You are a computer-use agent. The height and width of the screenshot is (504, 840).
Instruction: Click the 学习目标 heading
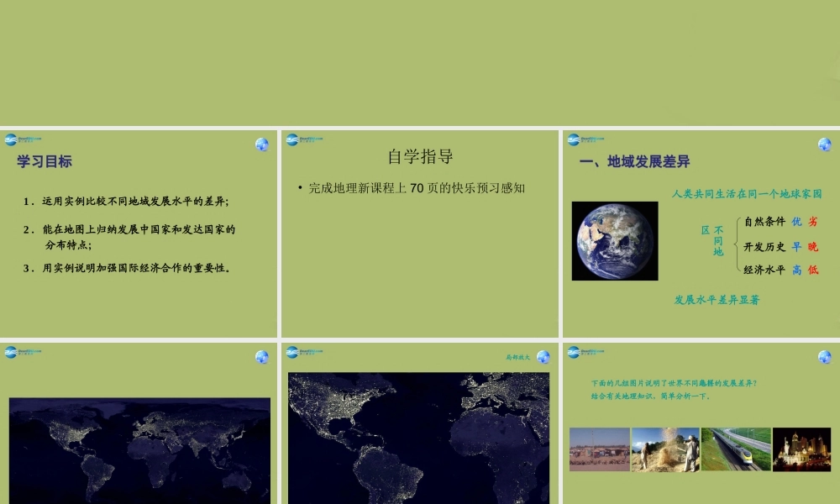pos(45,161)
